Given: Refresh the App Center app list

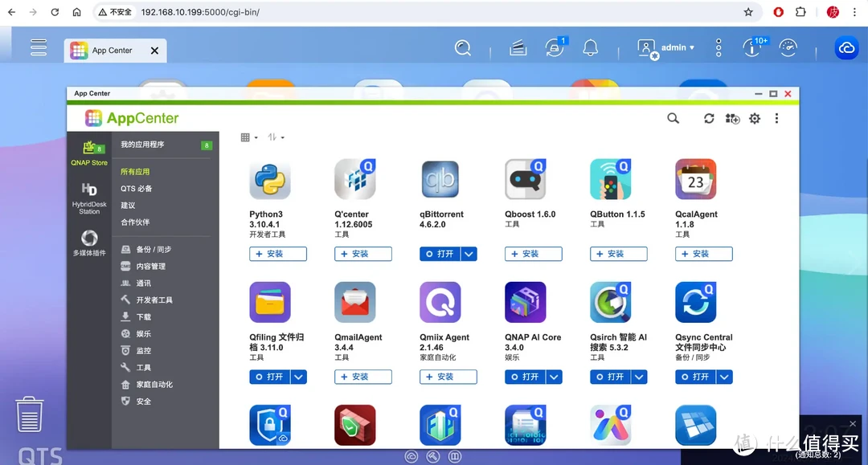Looking at the screenshot, I should 709,118.
